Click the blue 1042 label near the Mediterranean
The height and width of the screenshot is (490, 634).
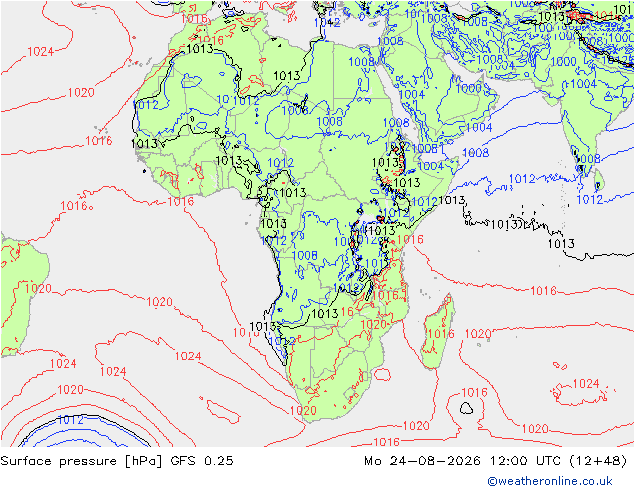click(327, 23)
